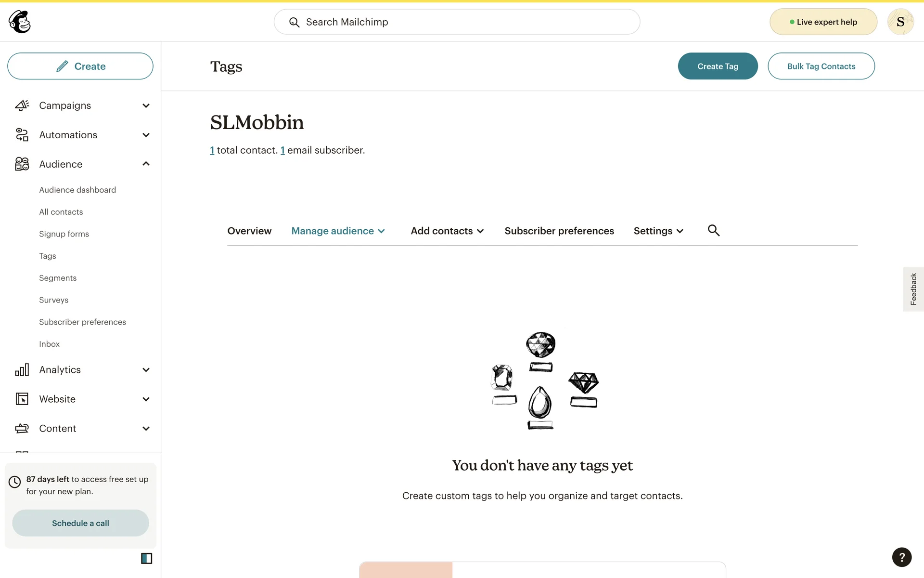
Task: Open the account avatar menu
Action: pos(900,22)
